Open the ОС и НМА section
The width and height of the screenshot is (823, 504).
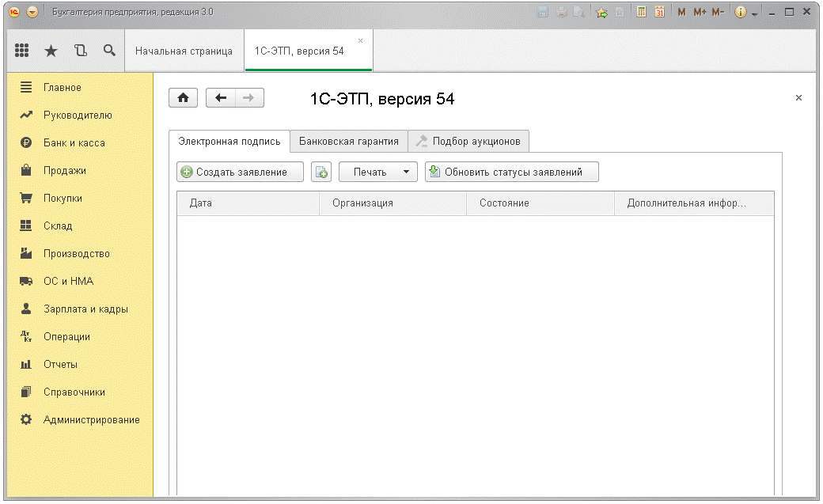(x=80, y=281)
